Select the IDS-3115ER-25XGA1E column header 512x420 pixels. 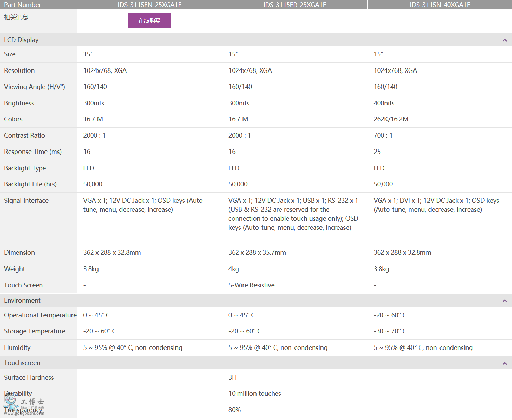coord(294,5)
